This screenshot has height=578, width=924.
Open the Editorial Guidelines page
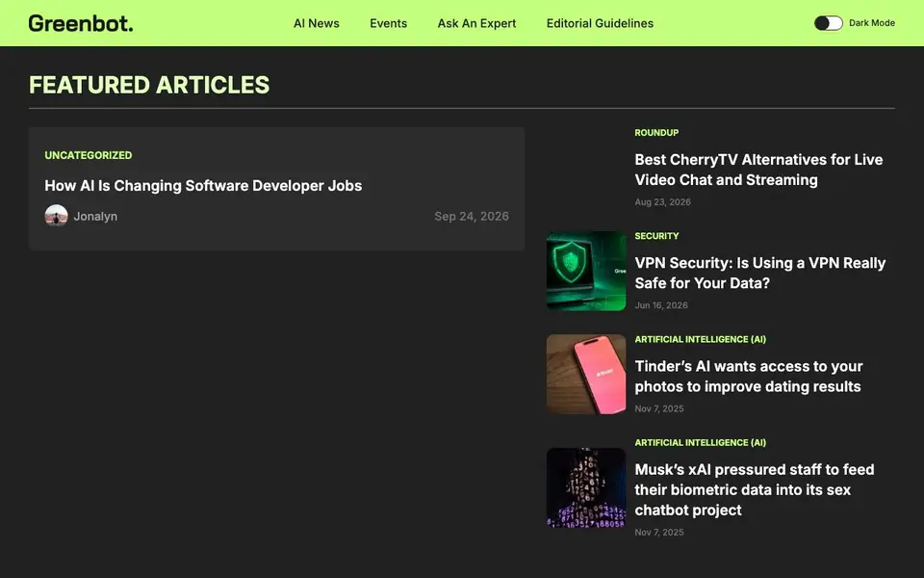click(600, 23)
